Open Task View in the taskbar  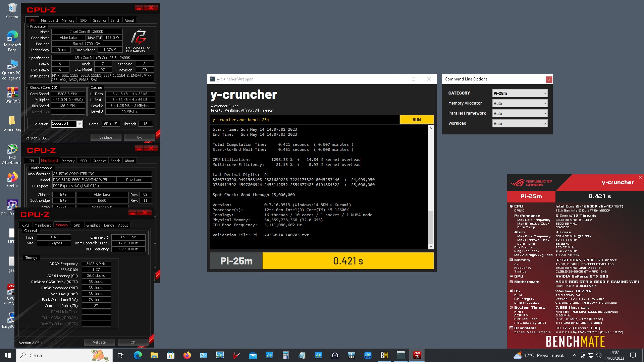121,355
